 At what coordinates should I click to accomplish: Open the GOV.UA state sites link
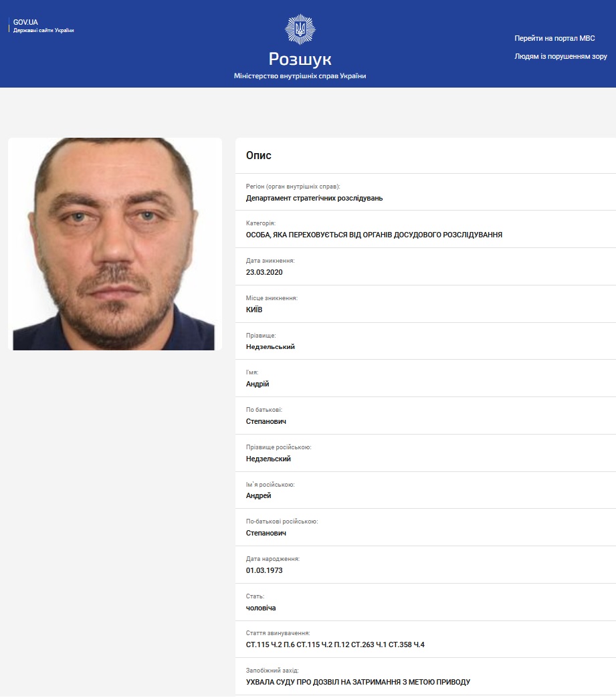(x=25, y=22)
